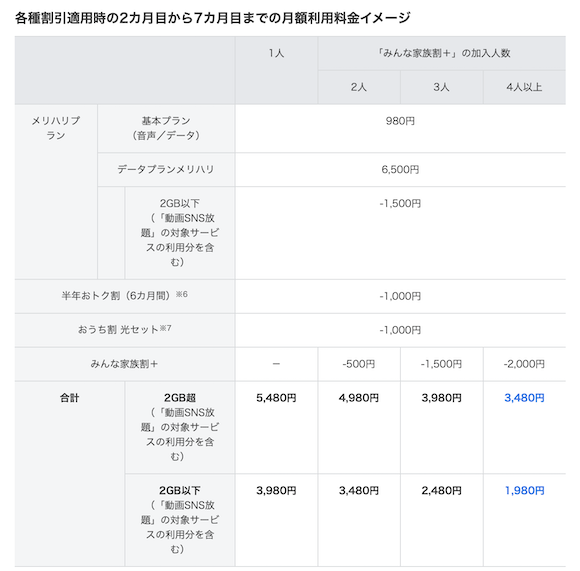580x571 pixels.
Task: Click the -1,000円 value for 半年おトク割
Action: [x=400, y=296]
